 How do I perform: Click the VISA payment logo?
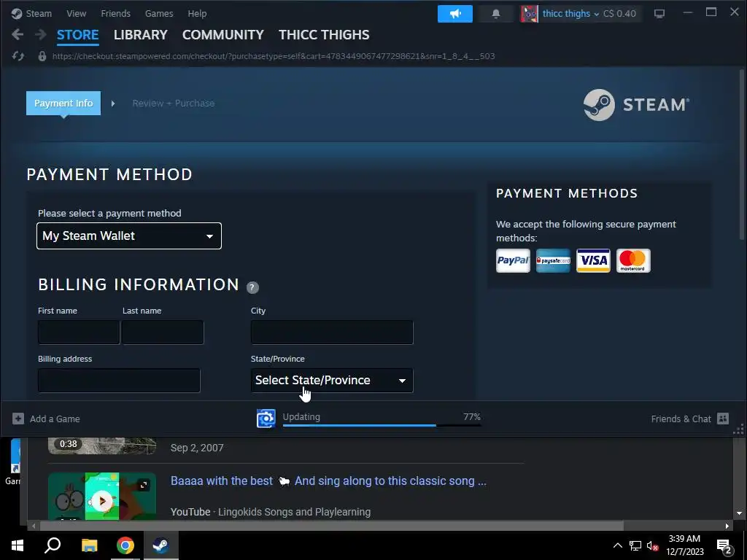pyautogui.click(x=593, y=260)
